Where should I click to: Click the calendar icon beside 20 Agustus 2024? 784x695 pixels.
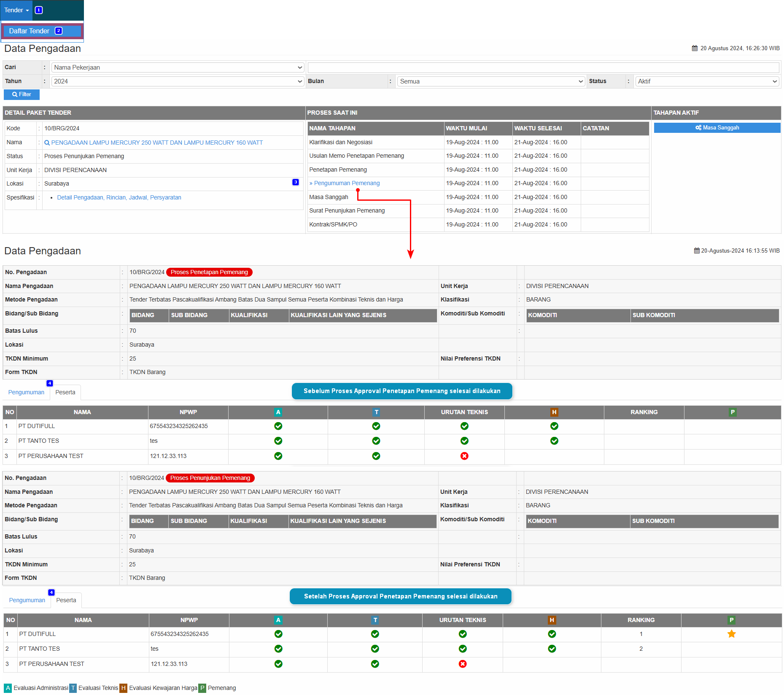(695, 48)
